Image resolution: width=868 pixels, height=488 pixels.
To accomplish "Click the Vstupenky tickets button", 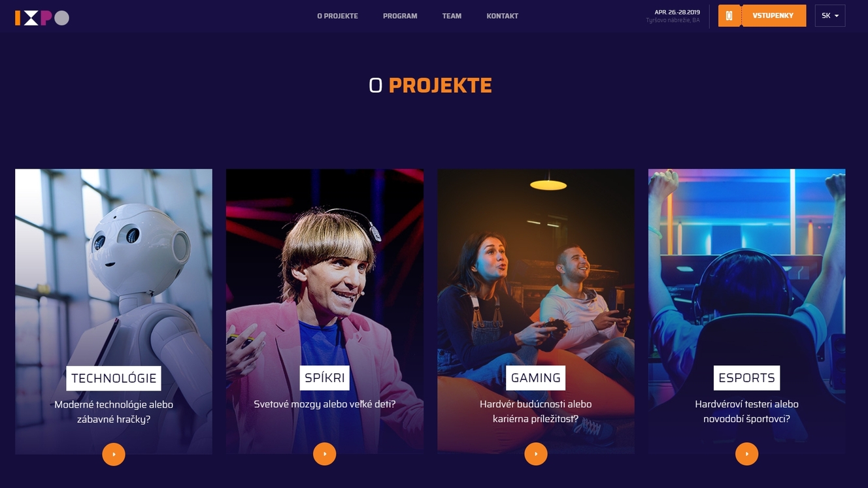I will [x=773, y=16].
